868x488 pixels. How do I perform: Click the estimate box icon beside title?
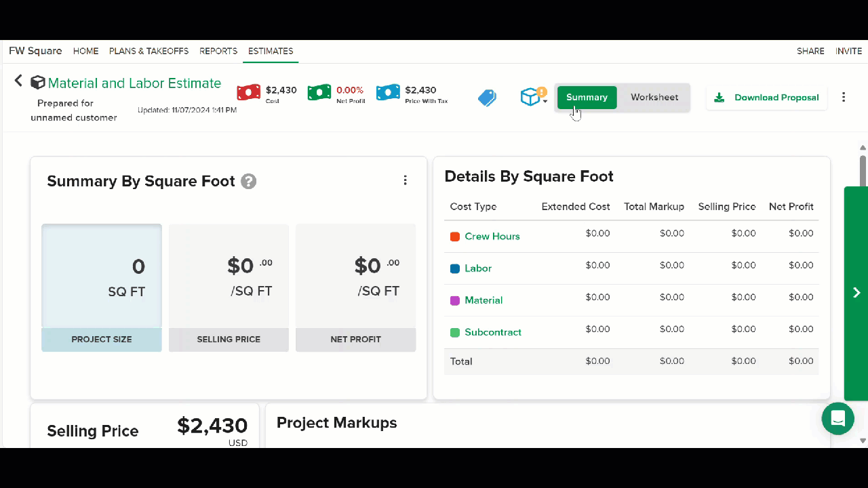pyautogui.click(x=38, y=83)
